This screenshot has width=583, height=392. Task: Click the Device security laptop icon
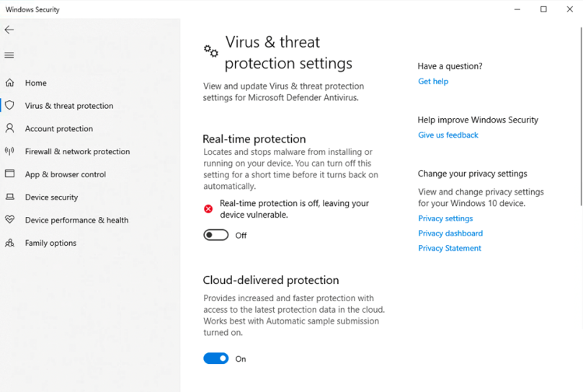pyautogui.click(x=9, y=197)
